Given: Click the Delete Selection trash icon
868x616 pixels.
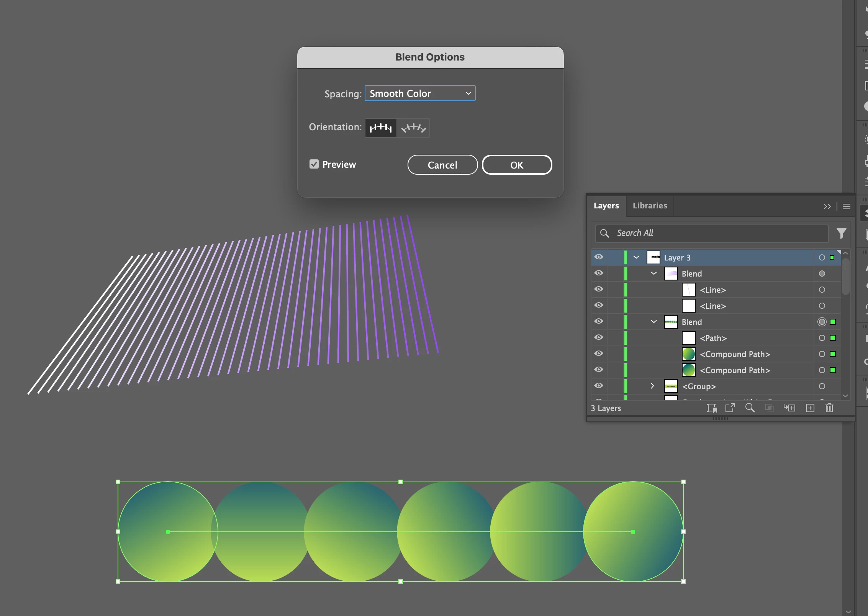Looking at the screenshot, I should (x=829, y=408).
